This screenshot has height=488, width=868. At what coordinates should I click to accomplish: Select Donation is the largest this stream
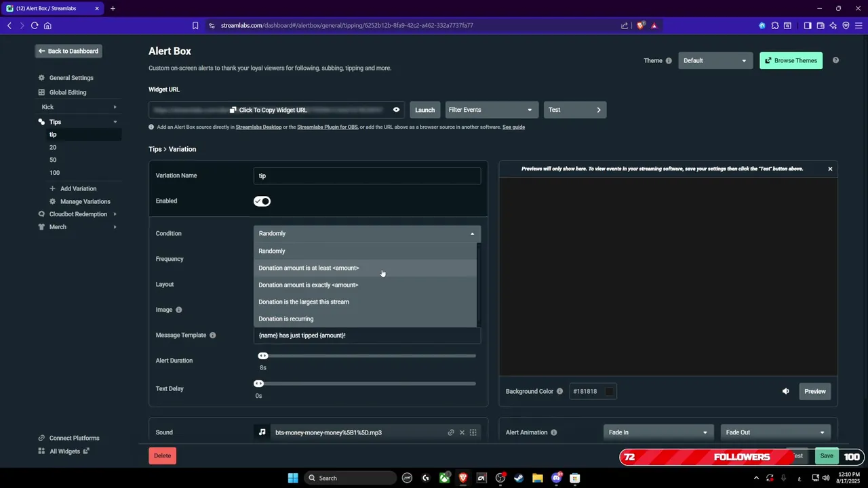(x=365, y=302)
